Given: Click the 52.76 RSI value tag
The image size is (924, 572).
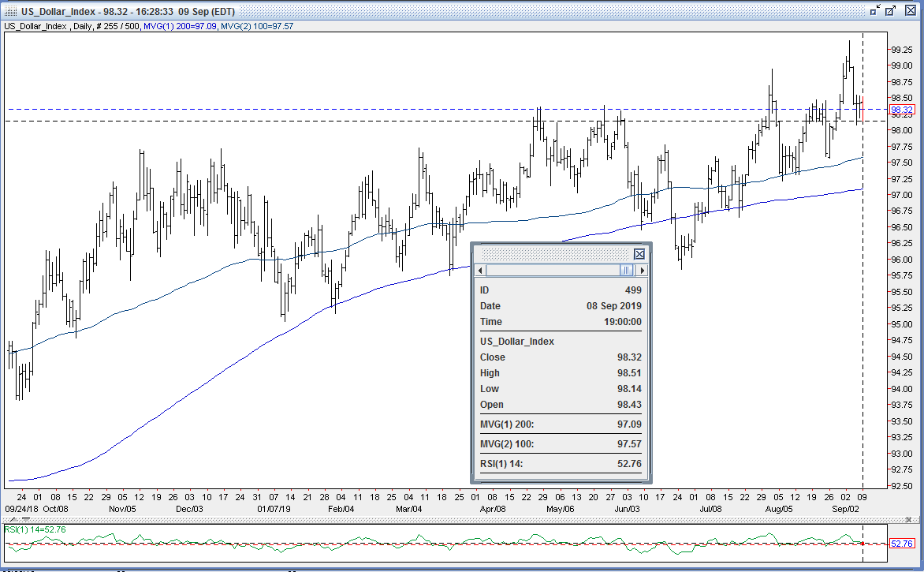Looking at the screenshot, I should click(x=902, y=544).
